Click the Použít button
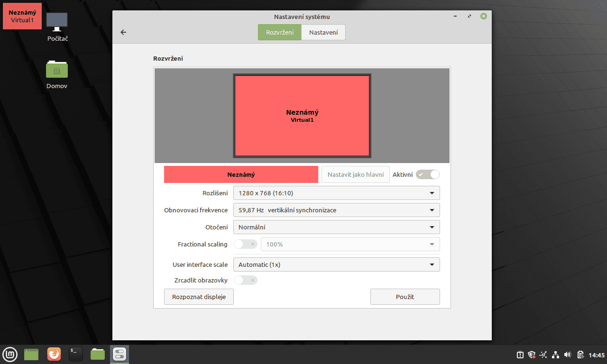Image resolution: width=607 pixels, height=364 pixels. point(405,296)
